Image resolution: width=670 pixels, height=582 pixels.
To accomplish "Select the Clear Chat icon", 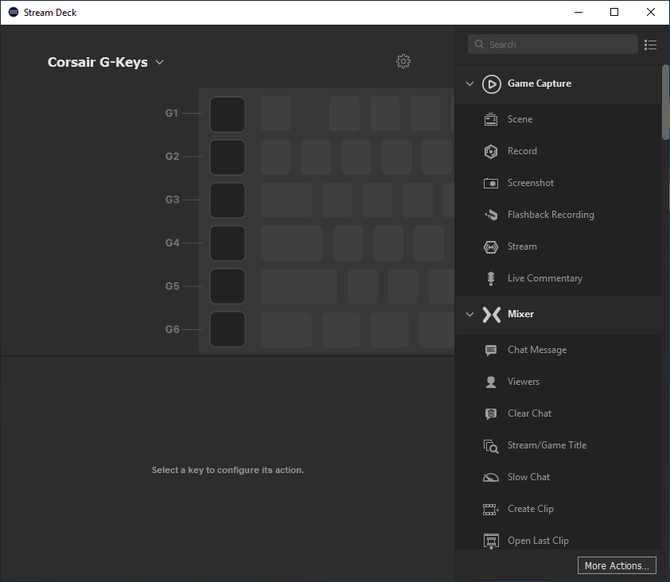I will click(x=491, y=414).
